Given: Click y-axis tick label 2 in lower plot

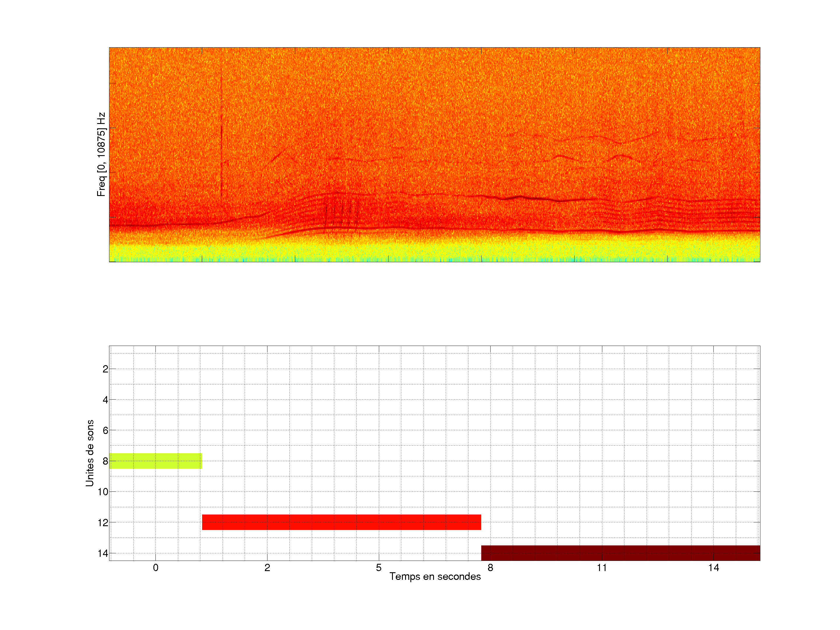Looking at the screenshot, I should pos(105,369).
